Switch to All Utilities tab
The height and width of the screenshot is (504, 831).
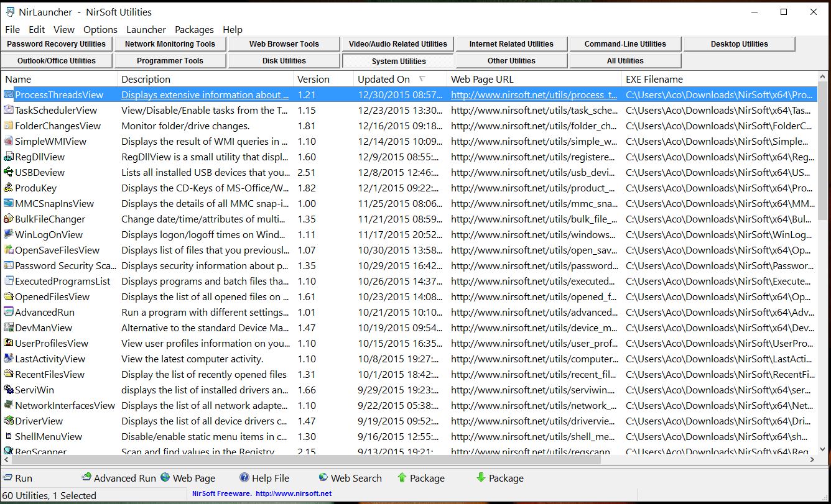pyautogui.click(x=625, y=61)
